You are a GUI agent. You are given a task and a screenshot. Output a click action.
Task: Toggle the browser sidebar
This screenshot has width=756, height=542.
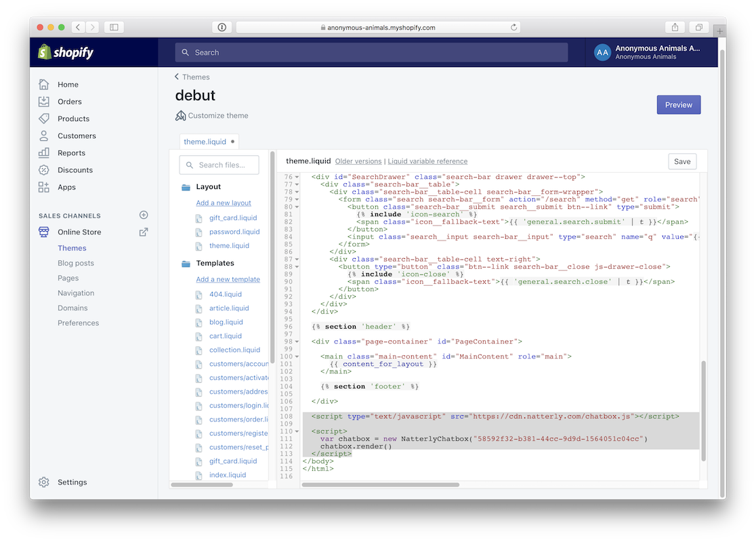[114, 27]
